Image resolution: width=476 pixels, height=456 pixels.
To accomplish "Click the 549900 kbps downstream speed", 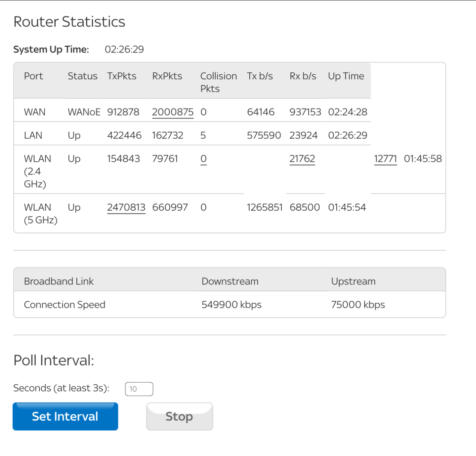I will coord(231,305).
